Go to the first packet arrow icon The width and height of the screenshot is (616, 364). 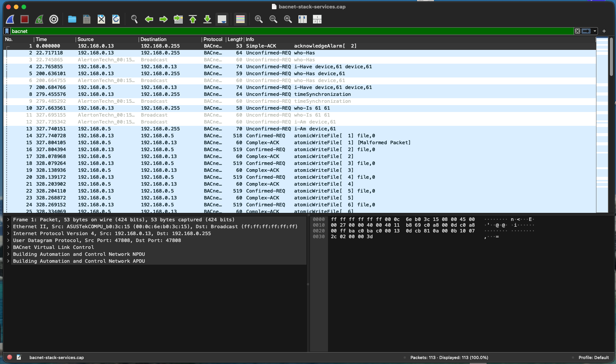click(x=193, y=19)
